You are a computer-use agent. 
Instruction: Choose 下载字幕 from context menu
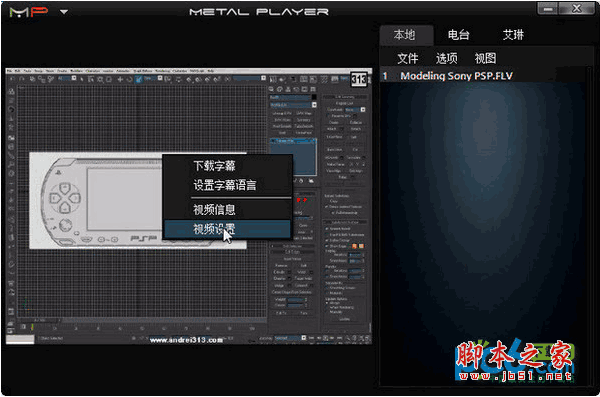click(227, 166)
